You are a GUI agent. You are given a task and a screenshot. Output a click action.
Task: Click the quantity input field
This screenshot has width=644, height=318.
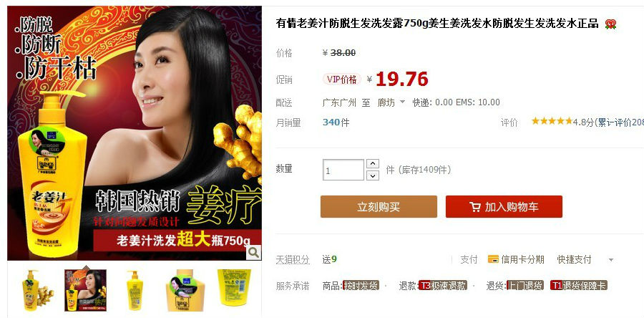343,170
